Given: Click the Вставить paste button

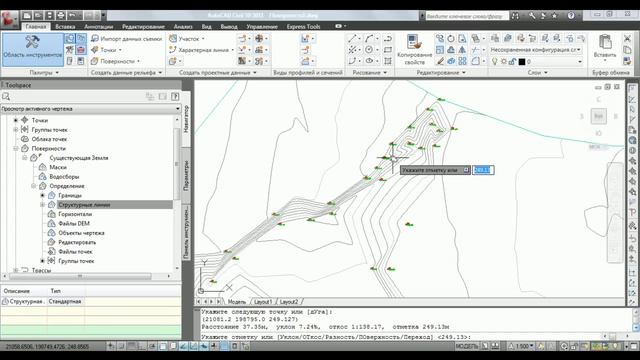Looking at the screenshot, I should (x=605, y=47).
